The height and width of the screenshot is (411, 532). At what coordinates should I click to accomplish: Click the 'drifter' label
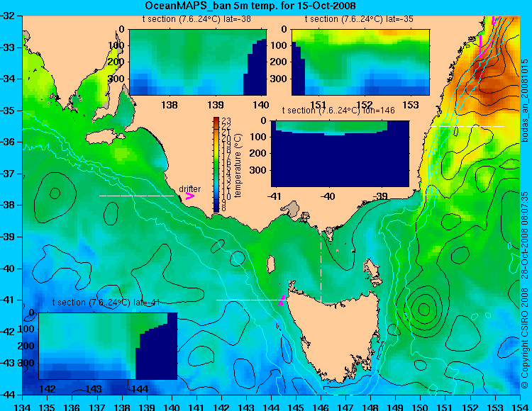pos(189,188)
